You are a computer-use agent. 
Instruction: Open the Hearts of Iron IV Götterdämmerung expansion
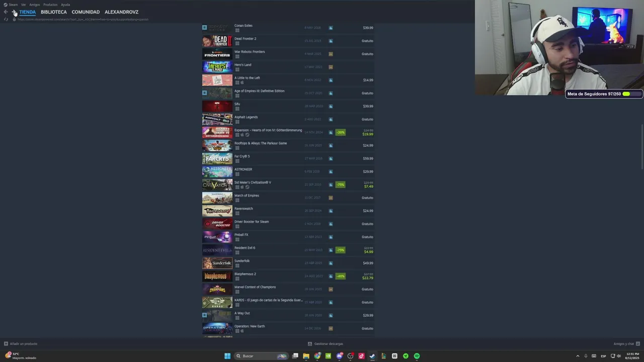pos(288,132)
